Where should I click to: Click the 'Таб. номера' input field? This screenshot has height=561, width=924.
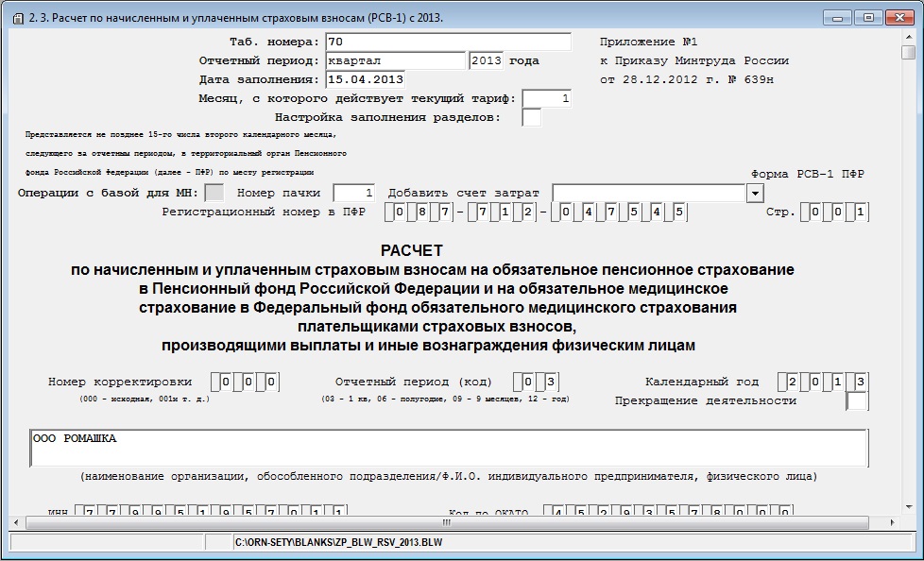(449, 42)
